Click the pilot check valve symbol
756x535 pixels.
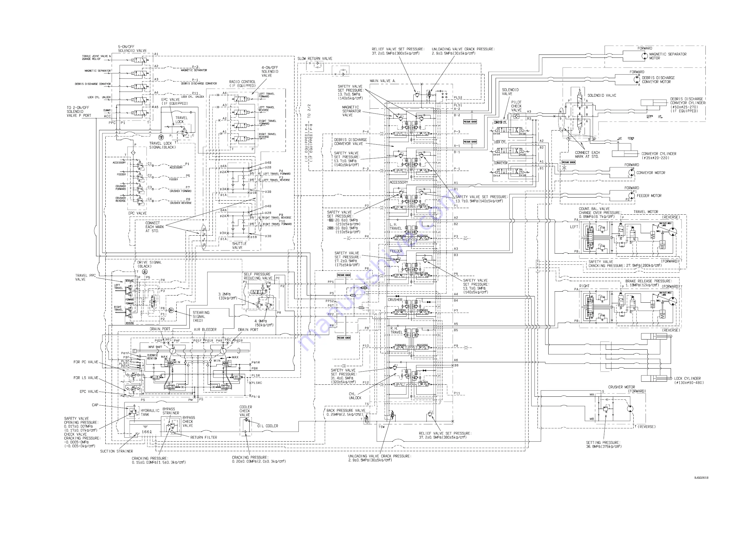[516, 116]
